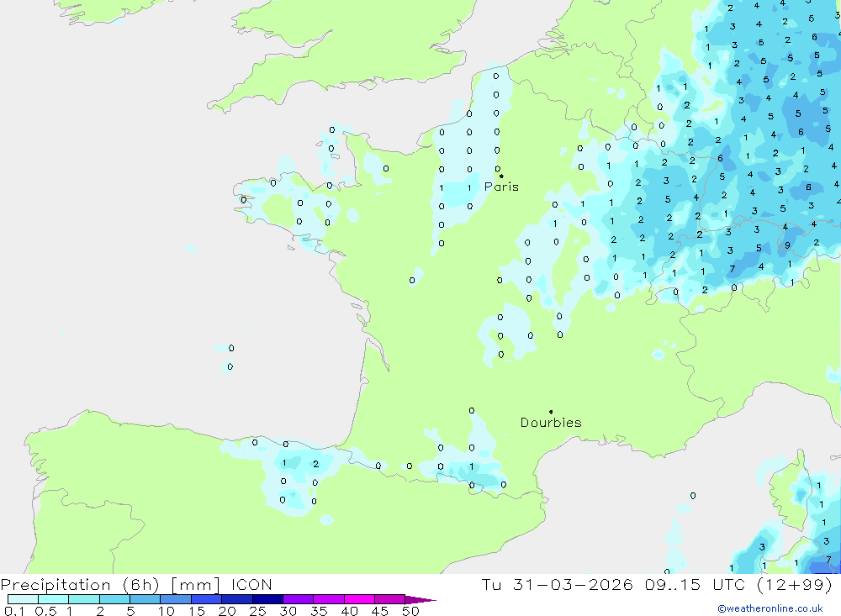This screenshot has width=841, height=616.
Task: Click the 'Precipitation (6h) [mm] ICON' title
Action: click(136, 585)
